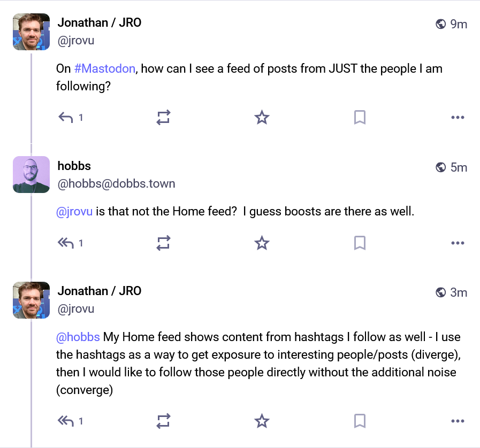Star hobbs's post about boosts

[x=261, y=243]
